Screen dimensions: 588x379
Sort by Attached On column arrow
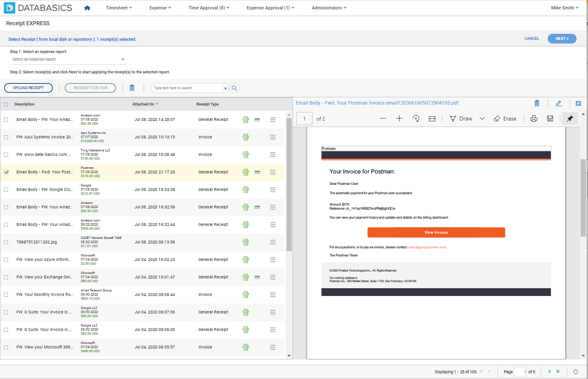pos(157,104)
